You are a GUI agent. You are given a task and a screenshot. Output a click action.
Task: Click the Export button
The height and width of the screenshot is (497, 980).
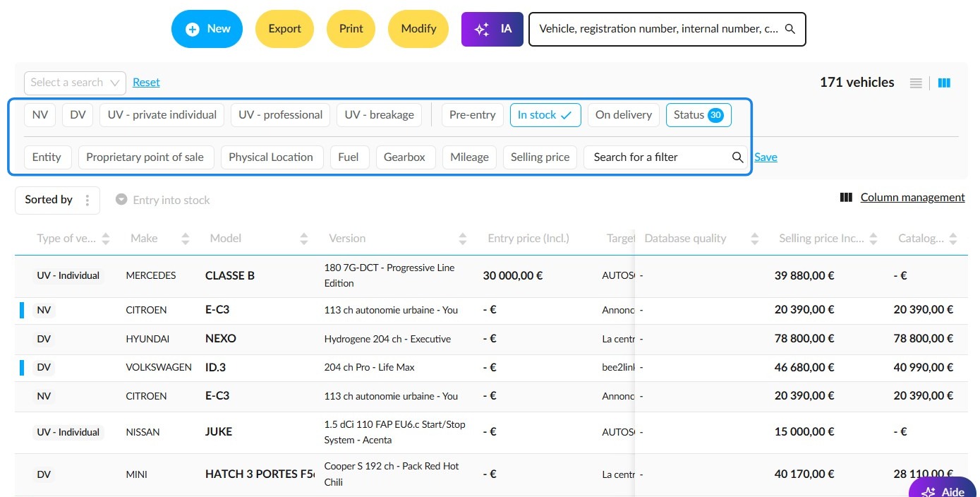tap(284, 29)
